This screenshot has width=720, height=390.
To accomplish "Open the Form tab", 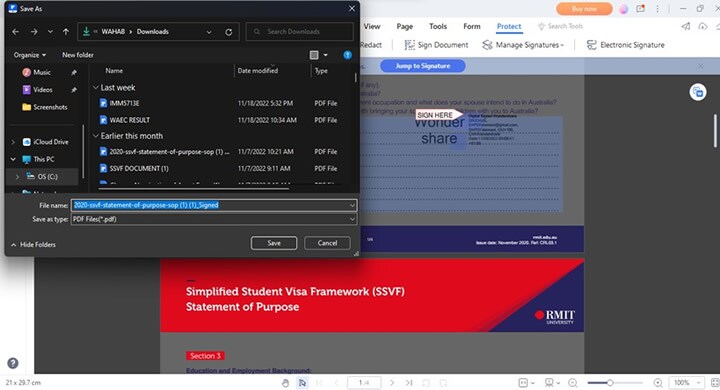I will pyautogui.click(x=472, y=27).
